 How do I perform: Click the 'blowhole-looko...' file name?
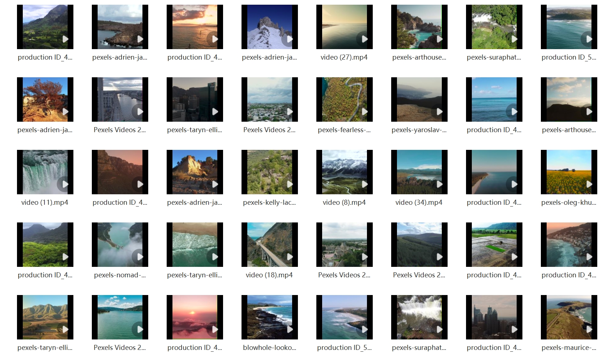click(270, 348)
